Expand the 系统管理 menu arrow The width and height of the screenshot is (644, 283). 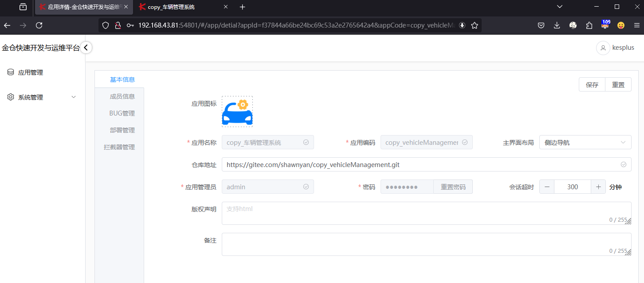pyautogui.click(x=74, y=97)
